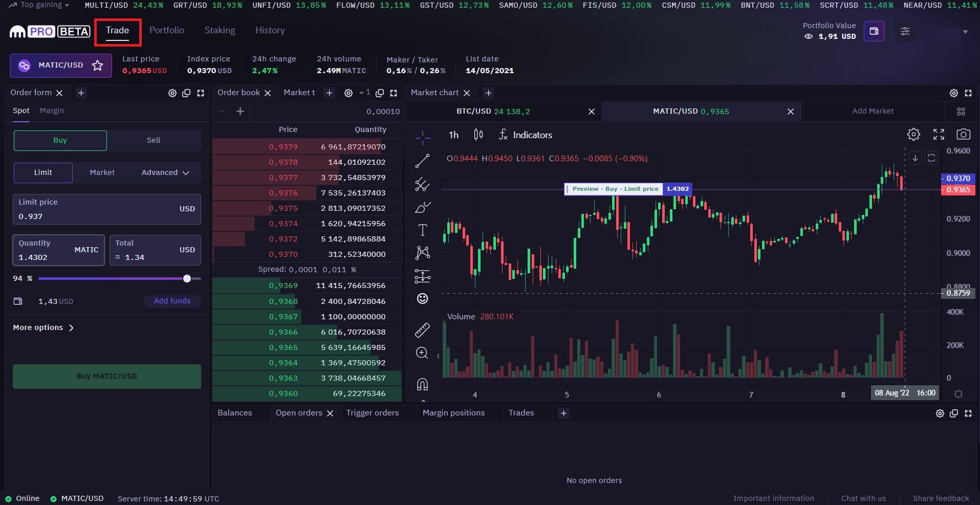This screenshot has height=505, width=980.
Task: Maximize the Order form panel
Action: coord(201,93)
